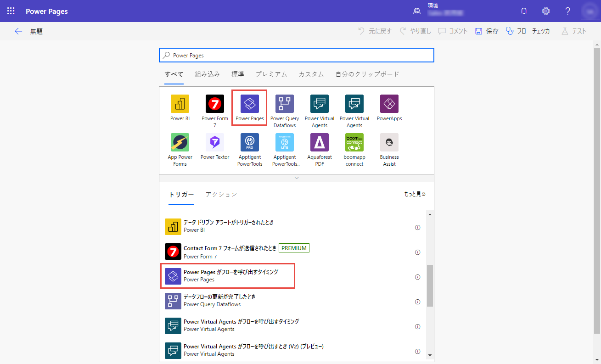Image resolution: width=601 pixels, height=364 pixels.
Task: Click trigger list scroll up arrow
Action: (430, 214)
